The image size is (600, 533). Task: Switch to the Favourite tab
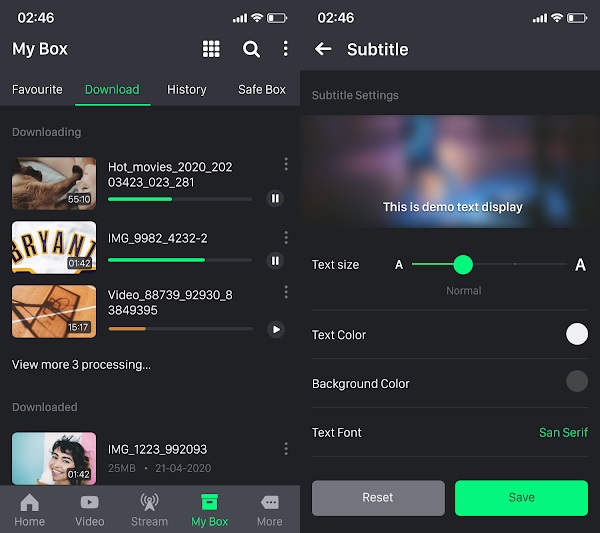pos(37,90)
